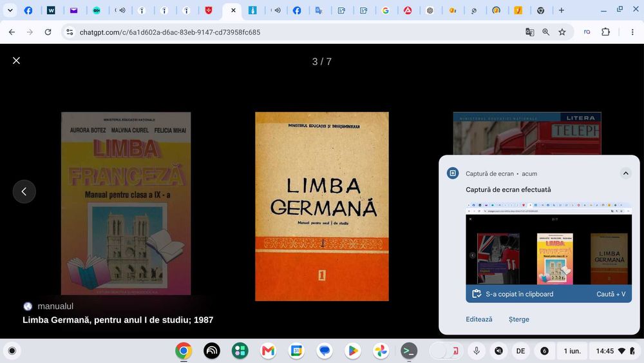Open the Limba Franceză book cover image
644x363 pixels.
126,204
